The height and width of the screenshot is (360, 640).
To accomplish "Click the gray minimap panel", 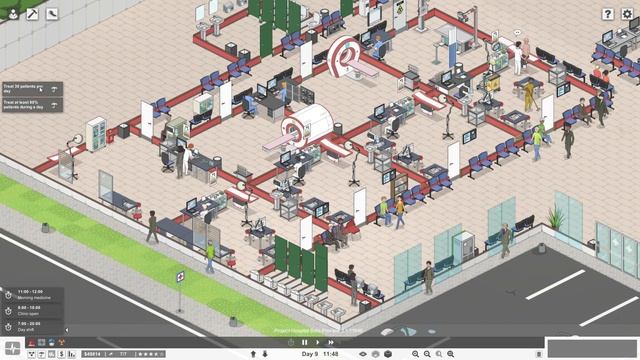I will tap(592, 349).
